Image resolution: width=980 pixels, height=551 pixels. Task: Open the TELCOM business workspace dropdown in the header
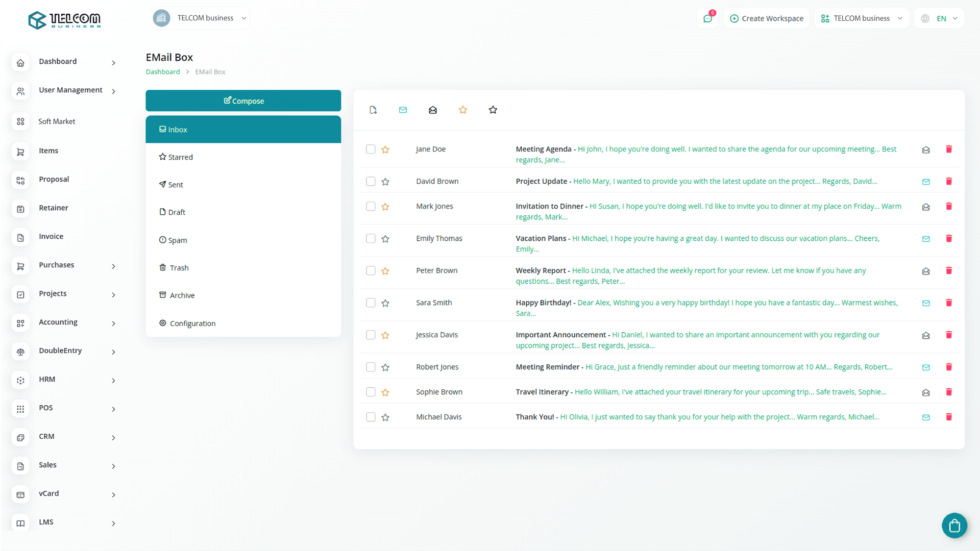(862, 18)
